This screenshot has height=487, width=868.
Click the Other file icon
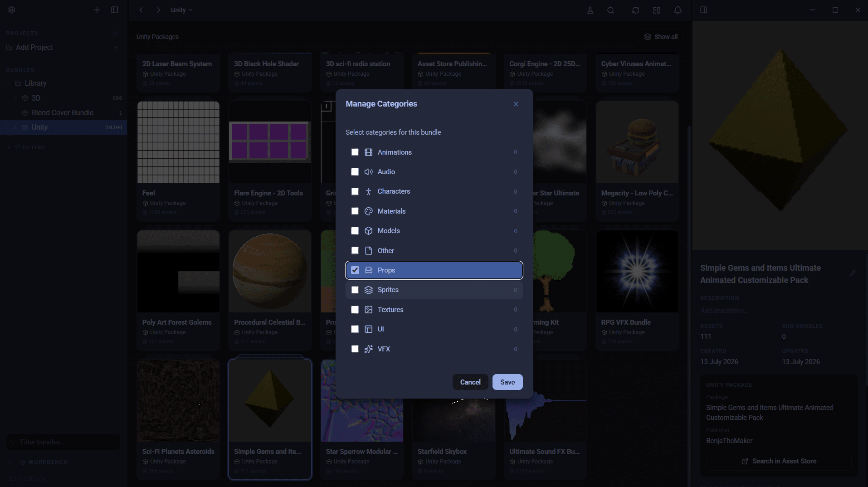(x=369, y=251)
